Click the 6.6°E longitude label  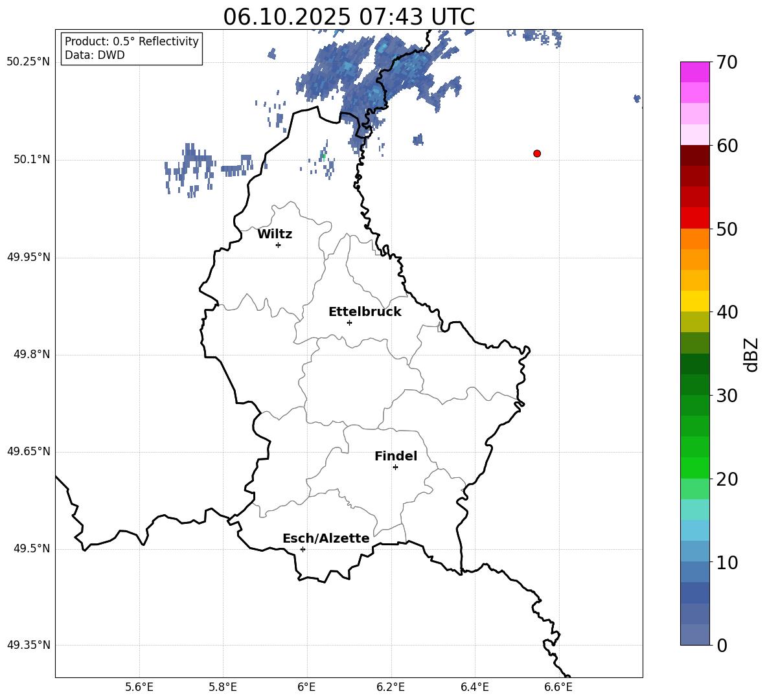pyautogui.click(x=558, y=688)
